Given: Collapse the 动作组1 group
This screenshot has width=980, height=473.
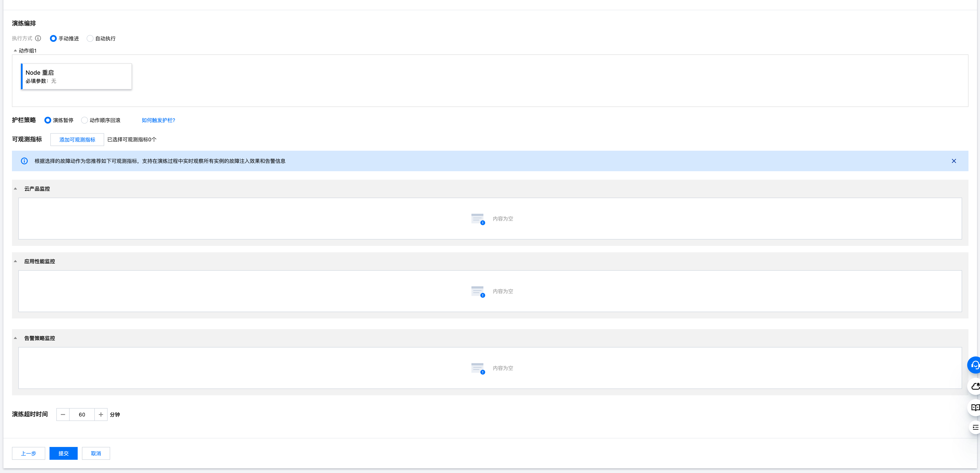Looking at the screenshot, I should coord(15,51).
